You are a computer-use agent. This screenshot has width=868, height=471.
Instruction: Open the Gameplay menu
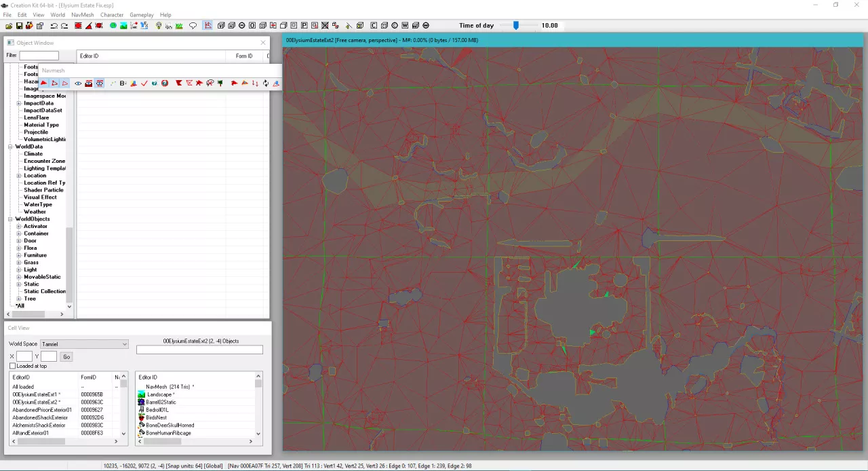coord(142,15)
